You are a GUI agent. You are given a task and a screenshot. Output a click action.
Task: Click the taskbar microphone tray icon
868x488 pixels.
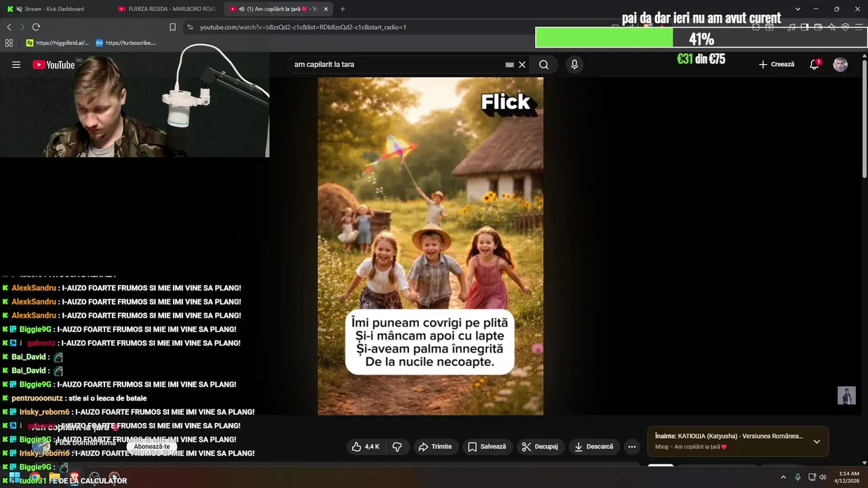(x=797, y=477)
